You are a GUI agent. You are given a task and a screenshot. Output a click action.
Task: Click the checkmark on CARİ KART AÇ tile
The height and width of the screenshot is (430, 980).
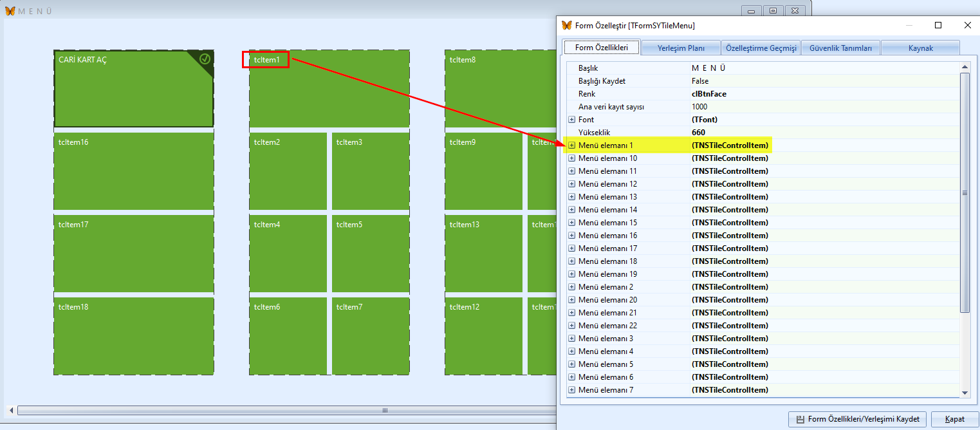[x=205, y=59]
